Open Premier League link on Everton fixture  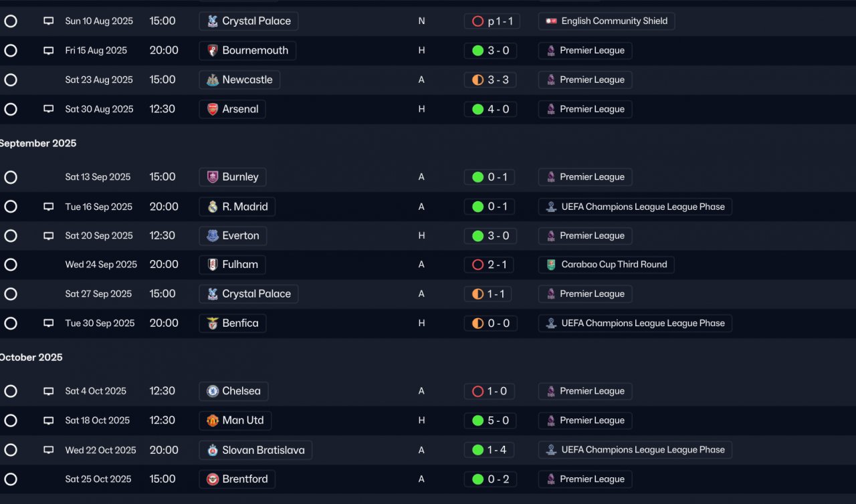585,236
